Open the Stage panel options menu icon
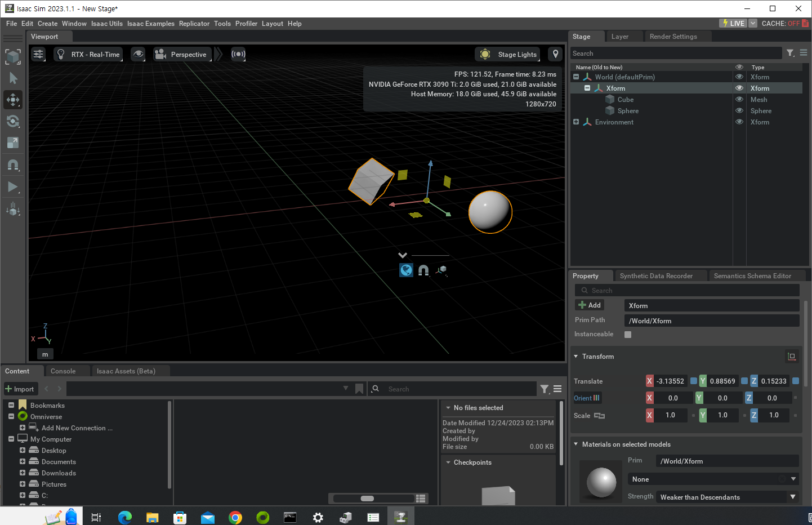The height and width of the screenshot is (525, 812). coord(804,53)
